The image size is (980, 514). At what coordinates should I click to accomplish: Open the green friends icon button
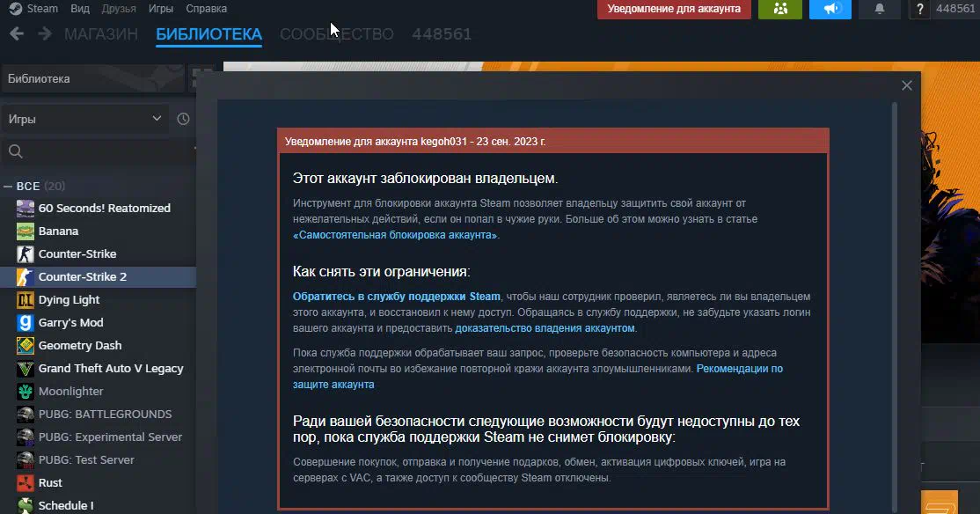(780, 10)
